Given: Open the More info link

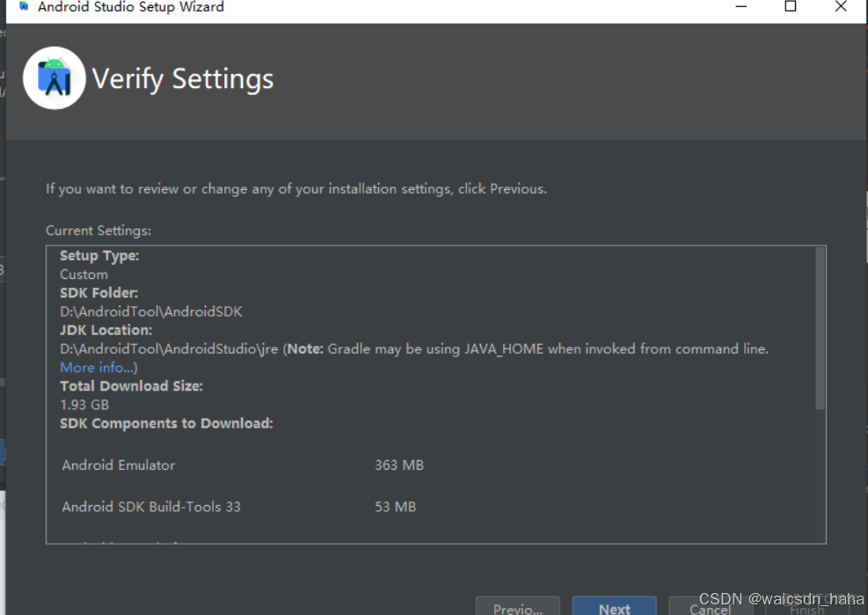Looking at the screenshot, I should pos(97,368).
